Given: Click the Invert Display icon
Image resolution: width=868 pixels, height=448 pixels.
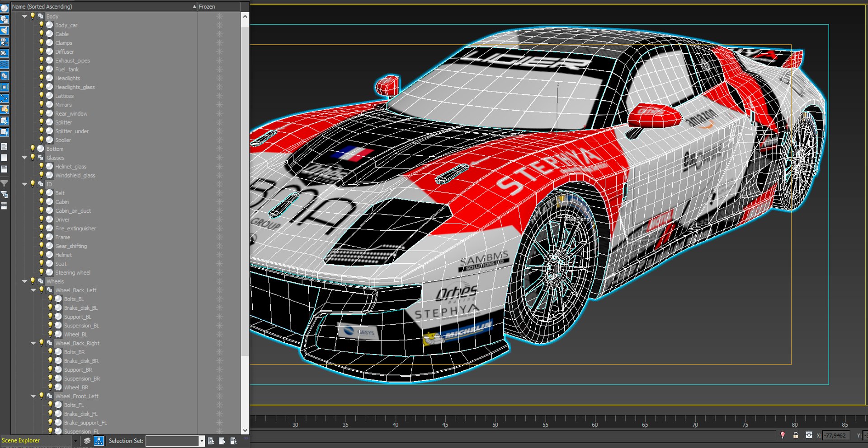Looking at the screenshot, I should click(x=4, y=169).
